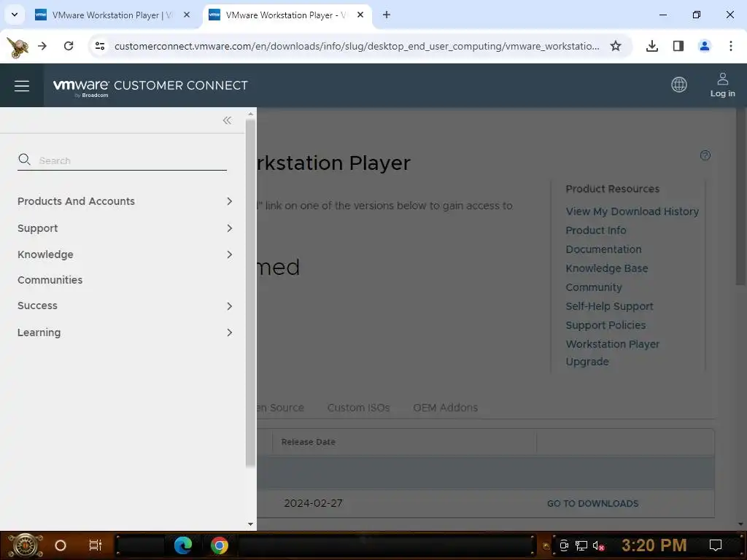Open Support Policies link
Screen dimensions: 747x560
605,325
